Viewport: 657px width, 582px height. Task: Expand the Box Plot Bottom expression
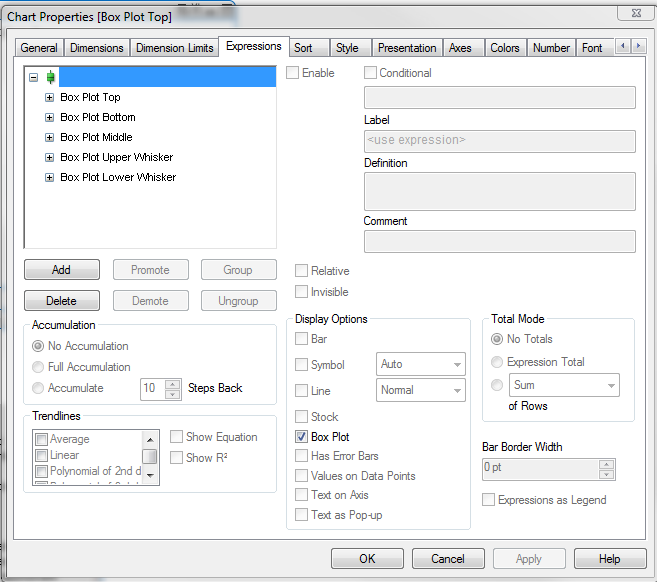49,117
